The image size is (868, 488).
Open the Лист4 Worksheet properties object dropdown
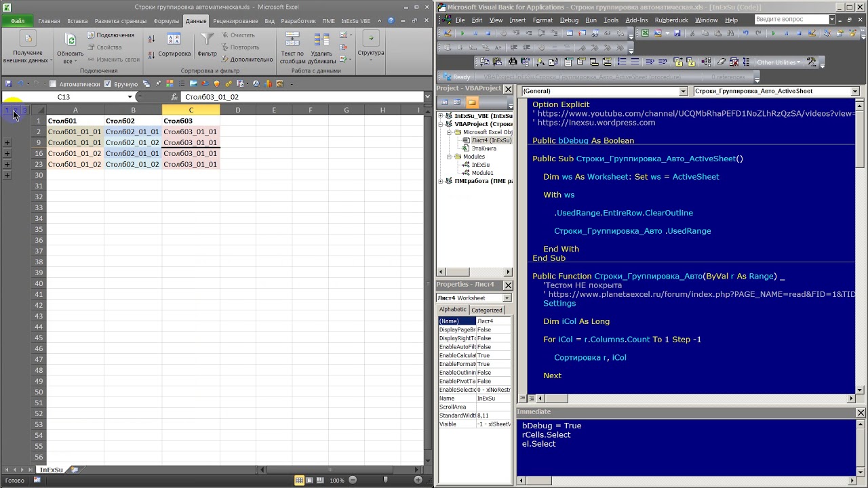click(507, 298)
